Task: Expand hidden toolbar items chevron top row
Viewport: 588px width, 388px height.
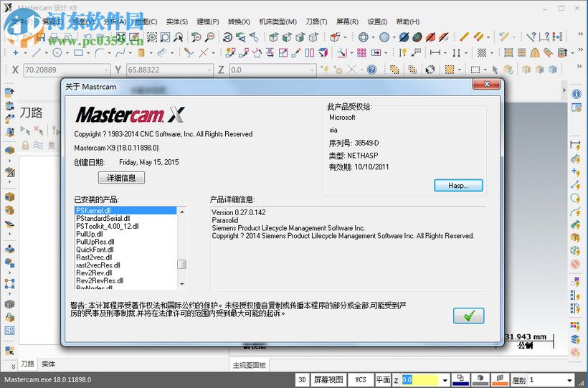Action: click(581, 34)
